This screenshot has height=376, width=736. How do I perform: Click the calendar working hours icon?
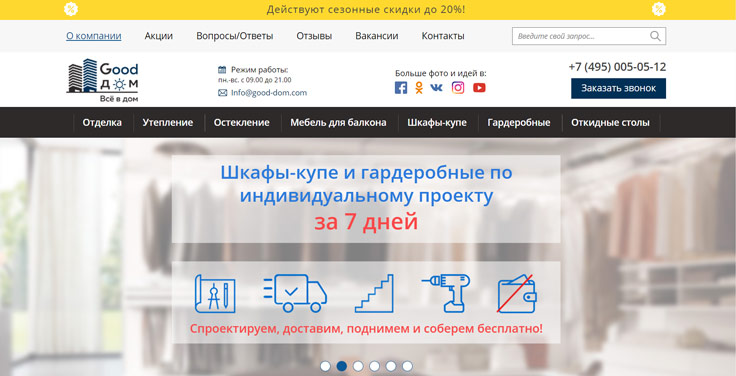coord(222,70)
